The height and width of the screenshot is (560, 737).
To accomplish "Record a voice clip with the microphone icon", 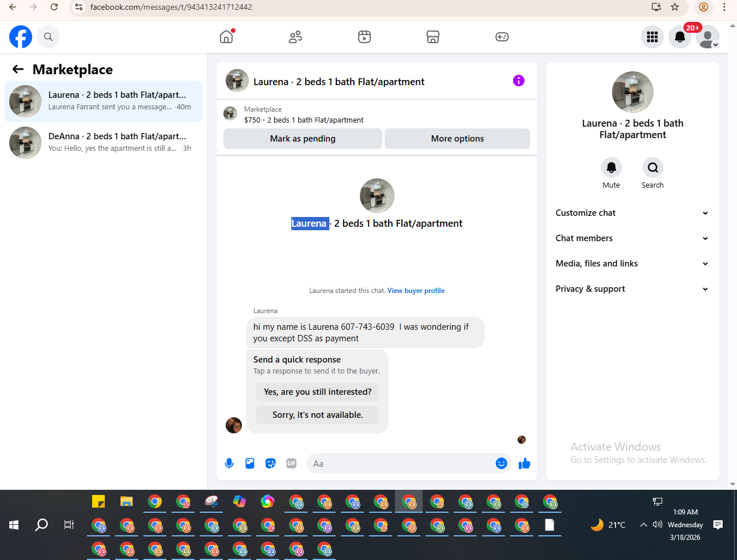I will [229, 463].
